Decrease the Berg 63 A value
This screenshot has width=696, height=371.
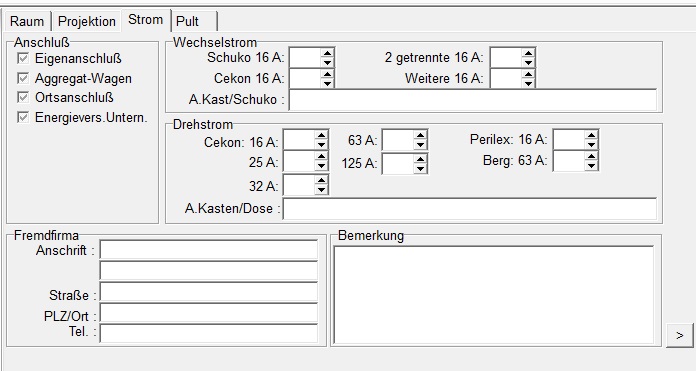point(591,166)
